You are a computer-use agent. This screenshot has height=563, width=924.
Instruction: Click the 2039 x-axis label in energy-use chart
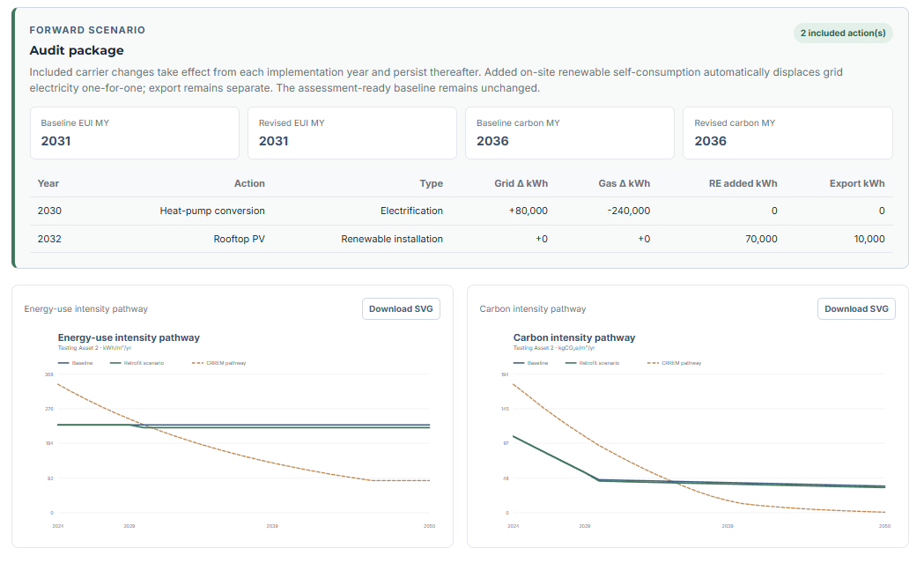[272, 526]
